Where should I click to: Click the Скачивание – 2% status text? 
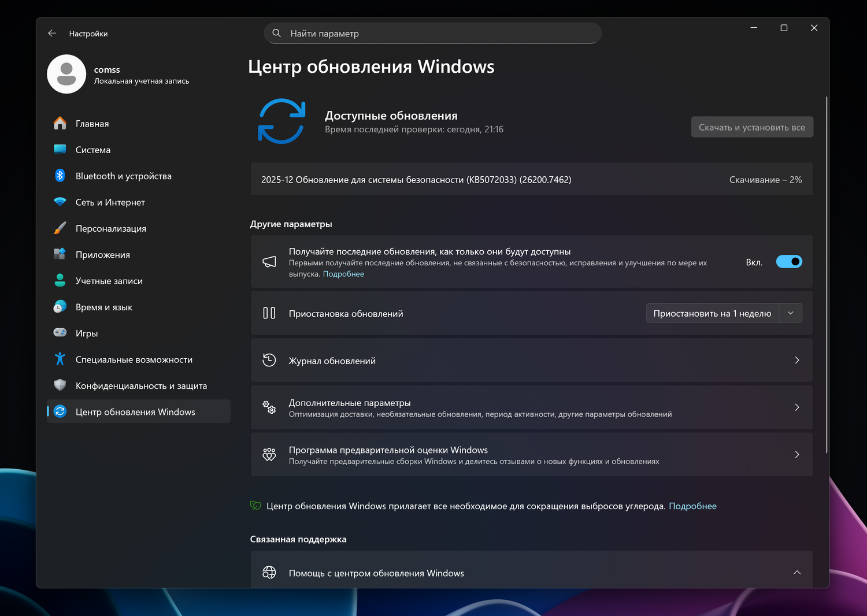pos(765,180)
